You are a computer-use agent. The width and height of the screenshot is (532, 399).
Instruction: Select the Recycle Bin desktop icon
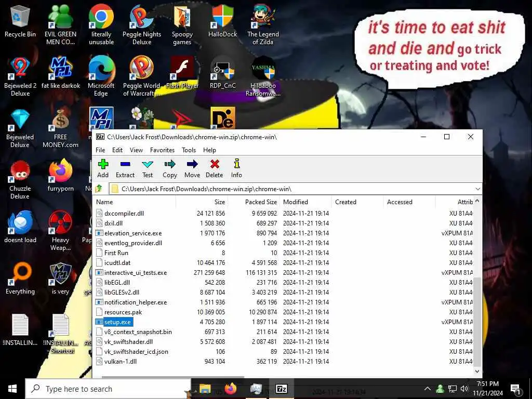[20, 22]
